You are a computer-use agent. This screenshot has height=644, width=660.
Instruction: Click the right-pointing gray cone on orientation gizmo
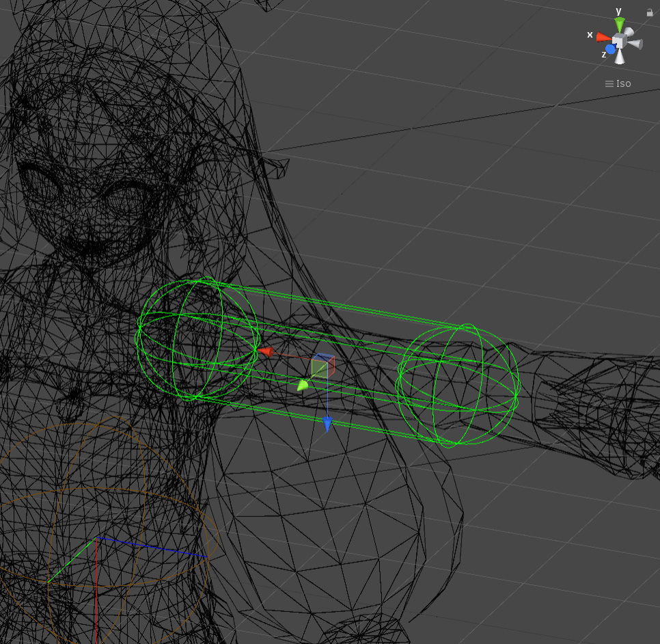tap(635, 43)
